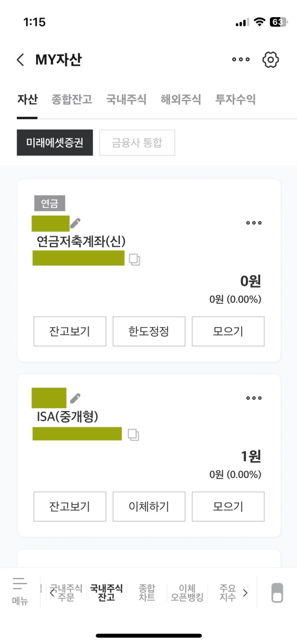This screenshot has height=644, width=297.
Task: Tap the back arrow next to MY자산
Action: 20,60
